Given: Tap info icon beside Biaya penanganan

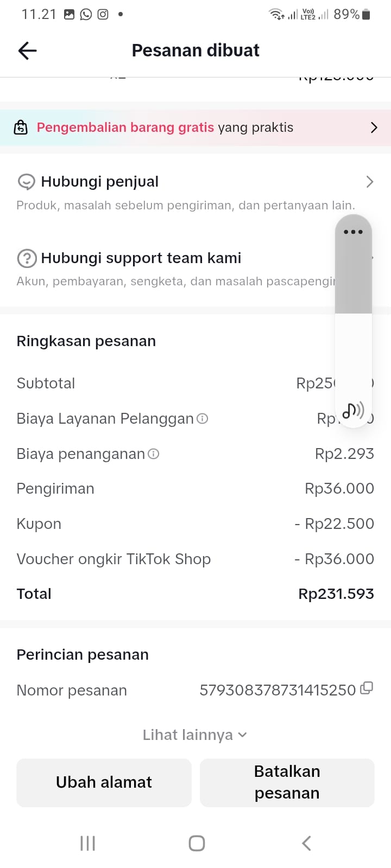Looking at the screenshot, I should 154,454.
